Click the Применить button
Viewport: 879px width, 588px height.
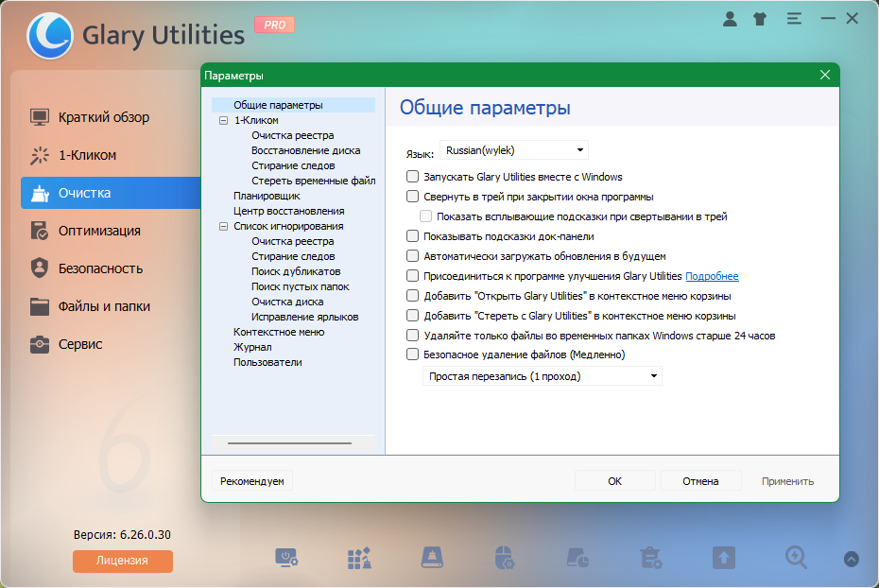787,481
